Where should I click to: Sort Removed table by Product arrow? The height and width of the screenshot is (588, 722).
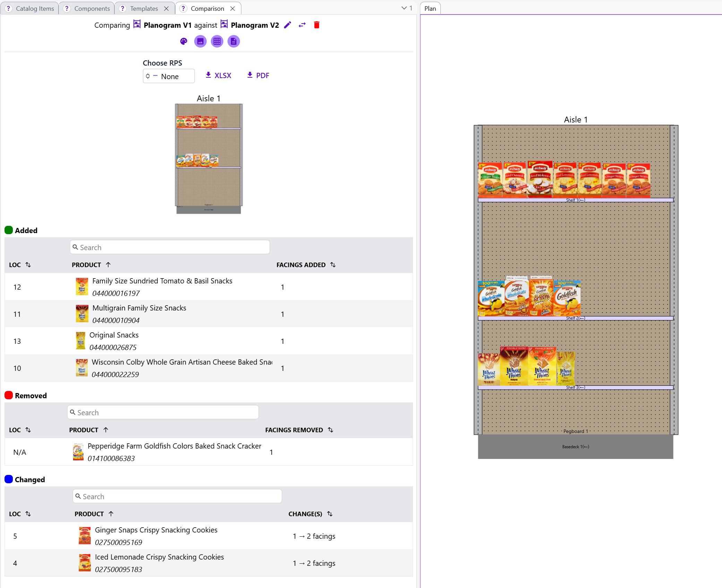coord(106,430)
